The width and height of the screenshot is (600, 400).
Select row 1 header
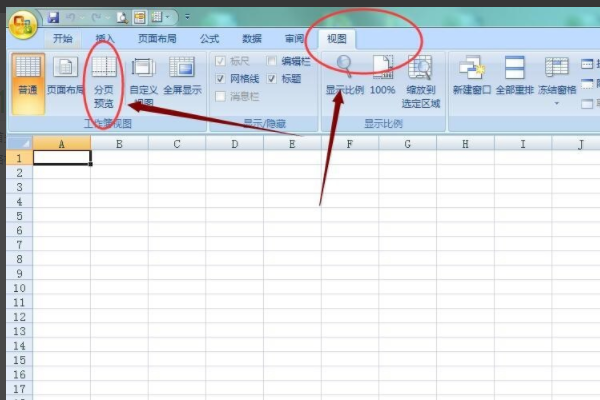coord(20,158)
